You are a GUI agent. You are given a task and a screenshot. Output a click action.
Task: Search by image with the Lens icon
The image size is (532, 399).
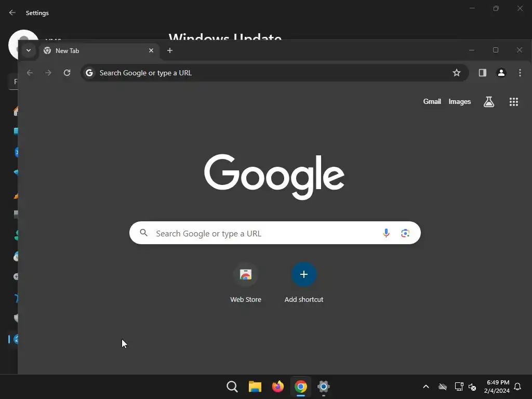pos(405,233)
